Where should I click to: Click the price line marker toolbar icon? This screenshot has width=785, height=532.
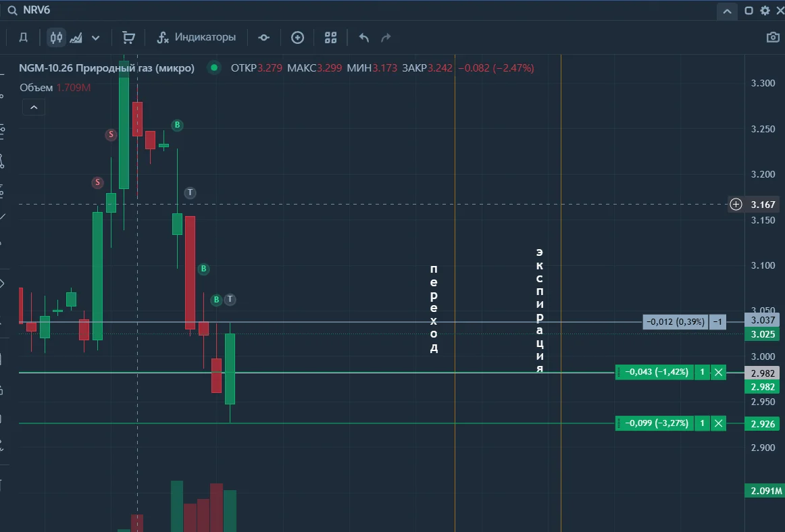pyautogui.click(x=264, y=38)
